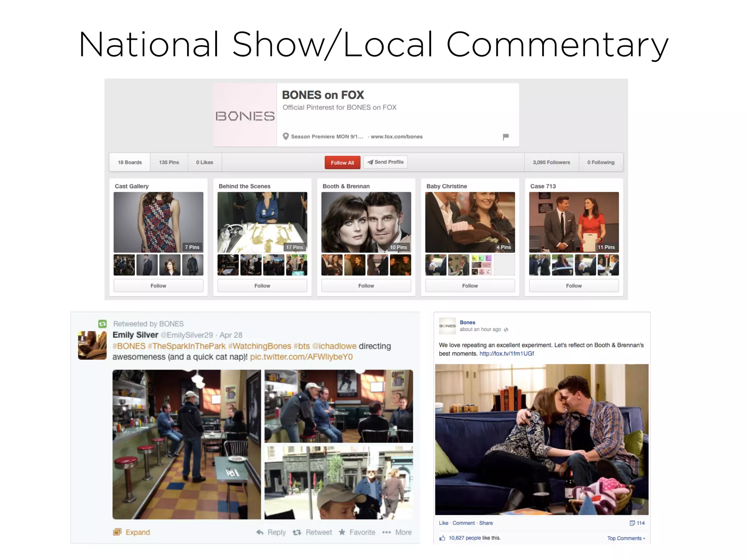Open the www.fox.com/bones link
The image size is (747, 560).
click(396, 136)
